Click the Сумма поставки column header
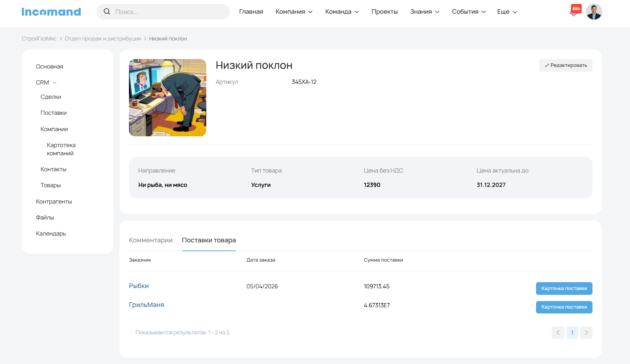 pyautogui.click(x=384, y=260)
